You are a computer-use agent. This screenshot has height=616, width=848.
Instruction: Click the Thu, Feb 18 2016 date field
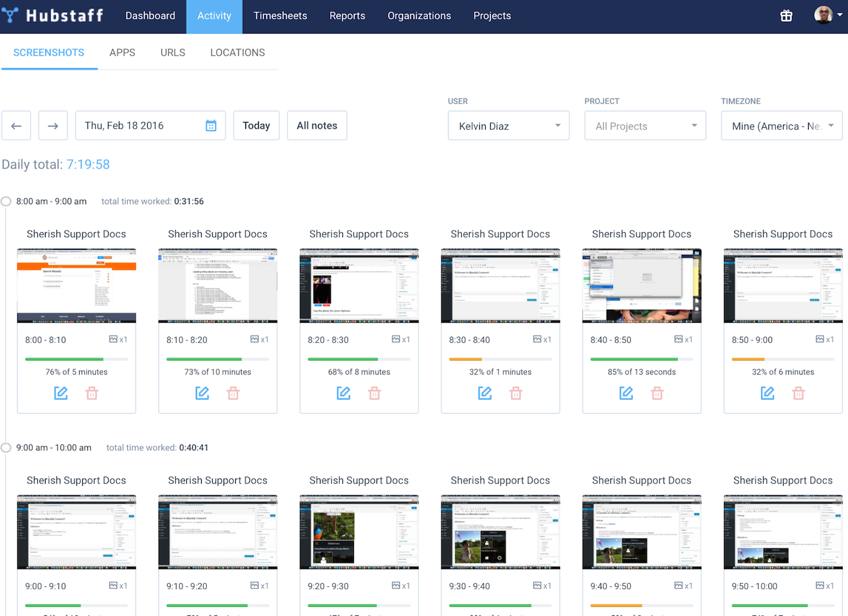(150, 126)
